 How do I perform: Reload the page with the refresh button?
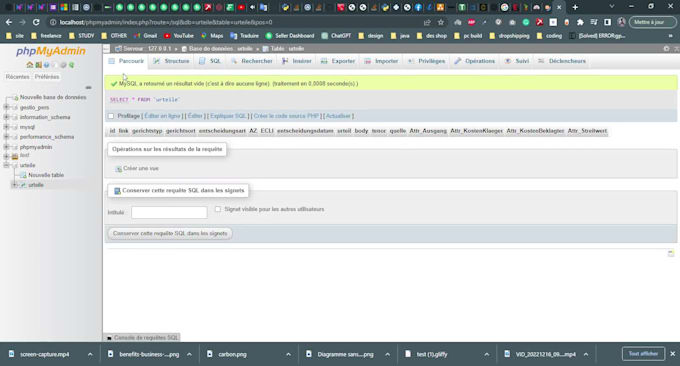click(36, 22)
